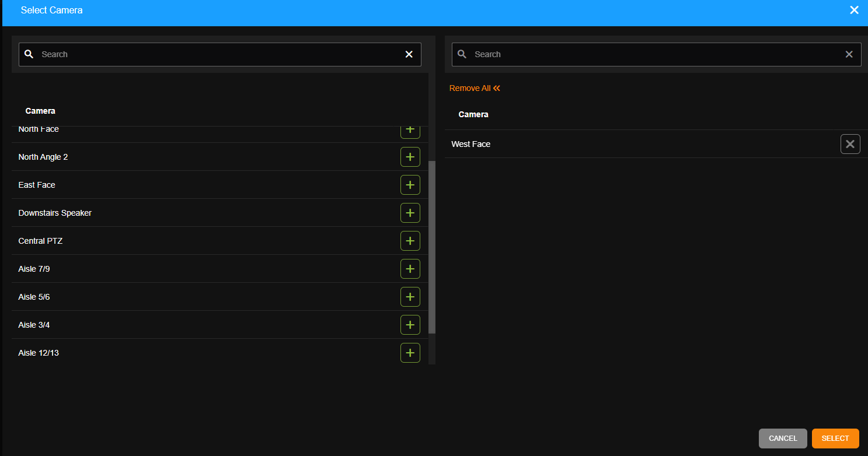Image resolution: width=868 pixels, height=456 pixels.
Task: Add Aisle 3/4 using the green plus
Action: click(x=410, y=325)
